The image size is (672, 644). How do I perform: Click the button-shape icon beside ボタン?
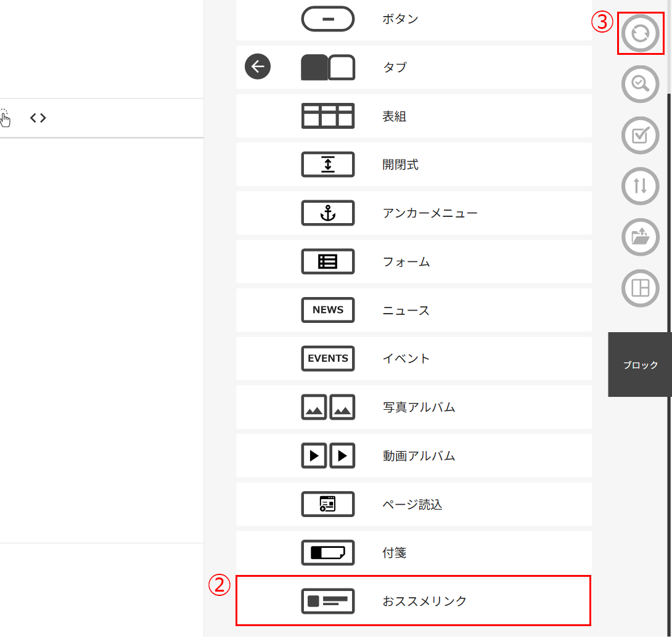point(328,19)
